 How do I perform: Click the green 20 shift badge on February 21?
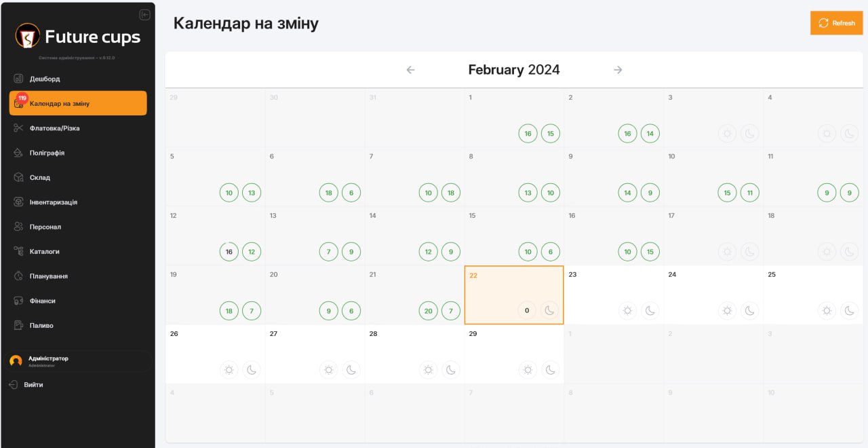click(x=429, y=311)
